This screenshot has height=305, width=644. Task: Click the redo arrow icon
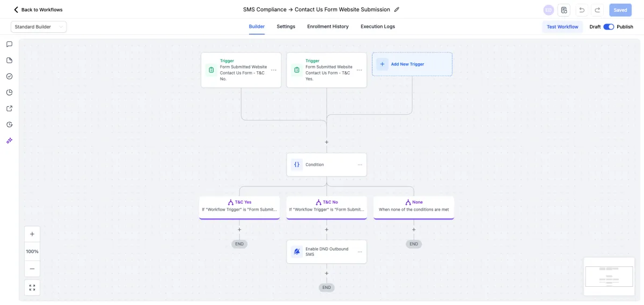[598, 10]
